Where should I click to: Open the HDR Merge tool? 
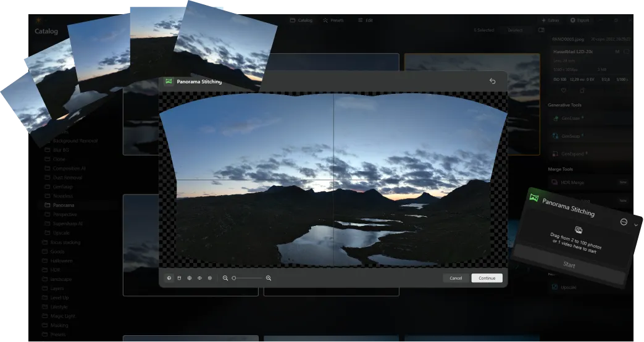pos(590,182)
